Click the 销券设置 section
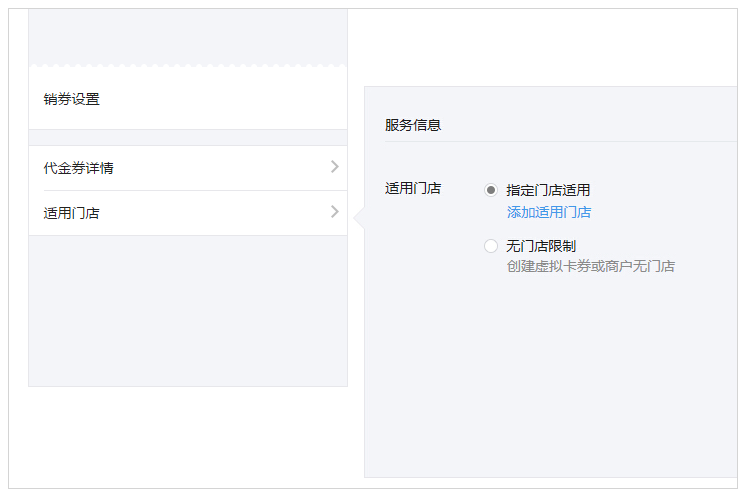The image size is (750, 496). [188, 99]
